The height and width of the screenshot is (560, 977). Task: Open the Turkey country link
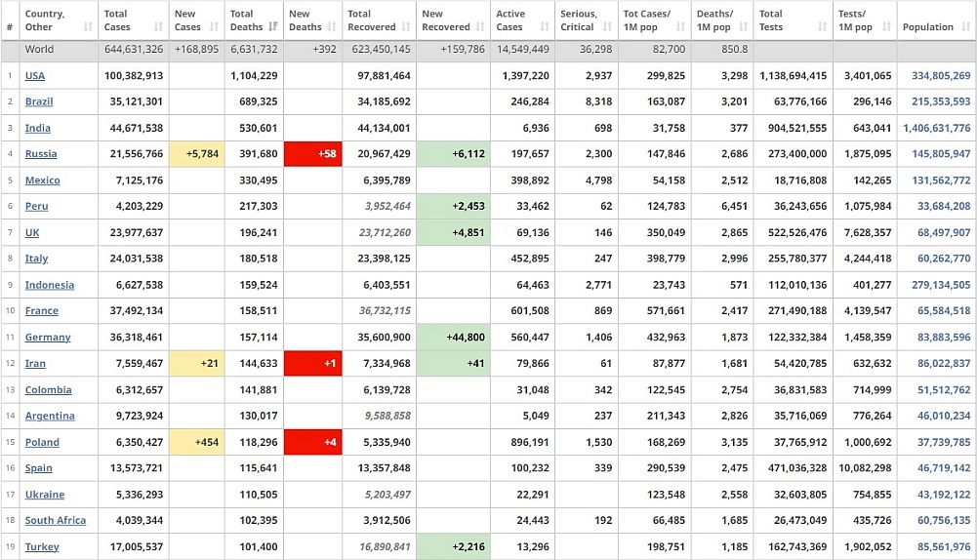tap(42, 546)
